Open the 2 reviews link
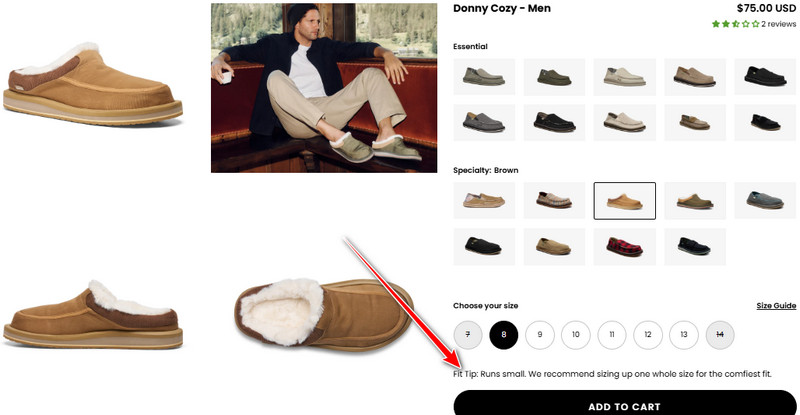800x415 pixels. pos(779,24)
